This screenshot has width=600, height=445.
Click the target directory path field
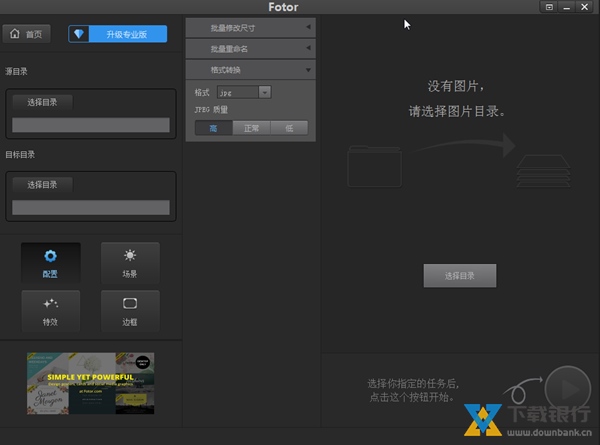(x=91, y=207)
